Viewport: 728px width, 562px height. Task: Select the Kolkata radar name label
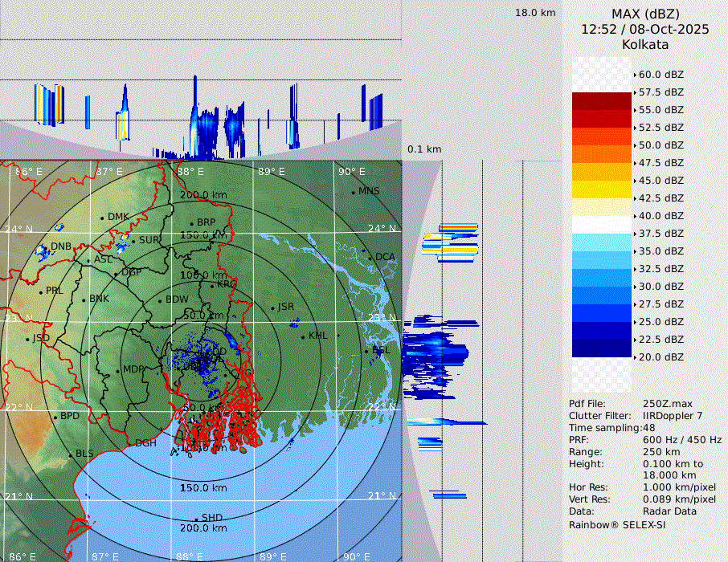click(645, 44)
